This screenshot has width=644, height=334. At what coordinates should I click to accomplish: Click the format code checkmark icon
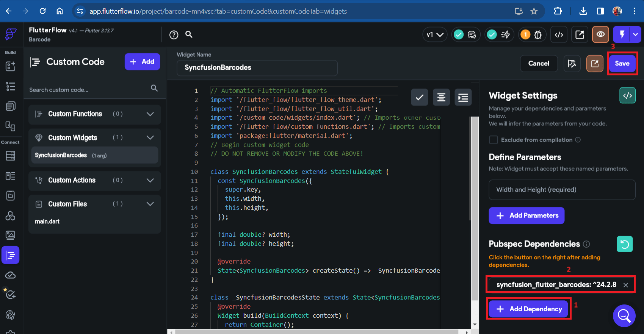pos(420,98)
